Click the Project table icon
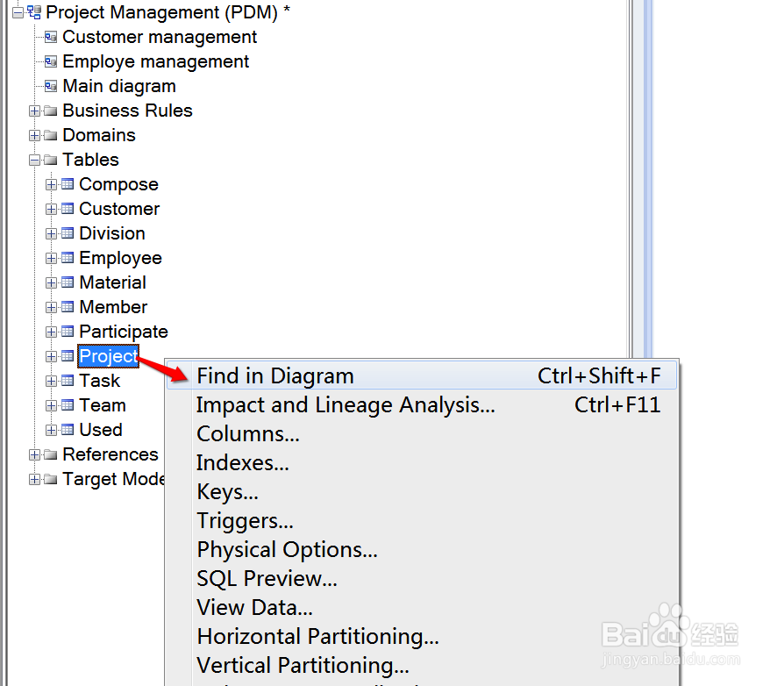 pos(68,356)
